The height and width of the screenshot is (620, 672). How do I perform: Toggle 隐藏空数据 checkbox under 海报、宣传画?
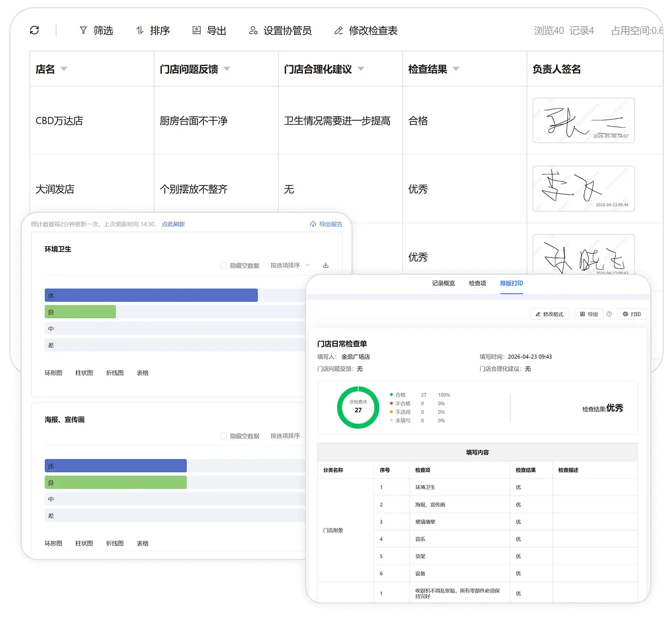[x=223, y=436]
